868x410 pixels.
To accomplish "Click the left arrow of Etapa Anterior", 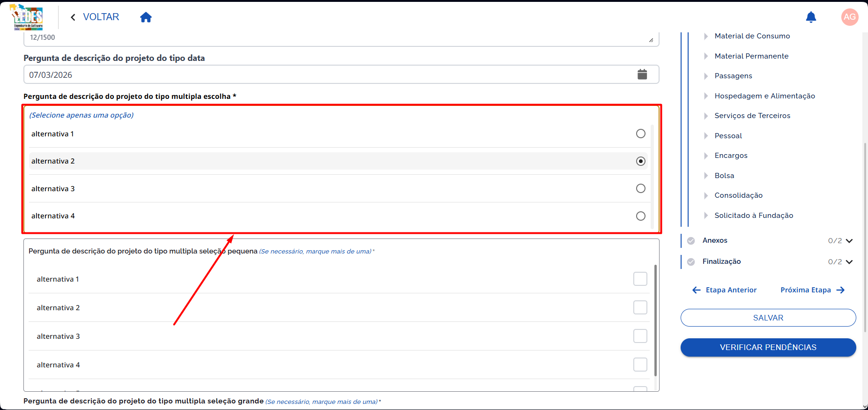I will coord(697,290).
